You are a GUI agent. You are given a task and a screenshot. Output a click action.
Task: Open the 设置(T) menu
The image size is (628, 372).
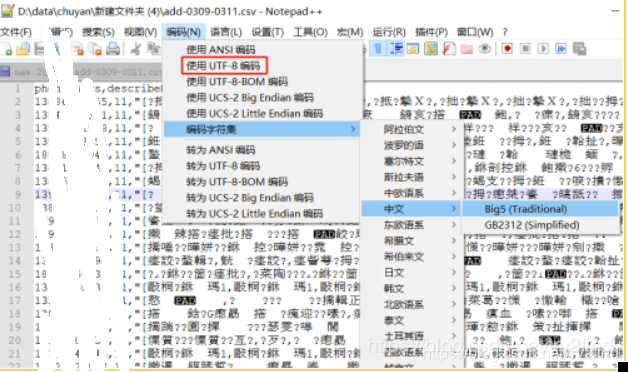268,32
